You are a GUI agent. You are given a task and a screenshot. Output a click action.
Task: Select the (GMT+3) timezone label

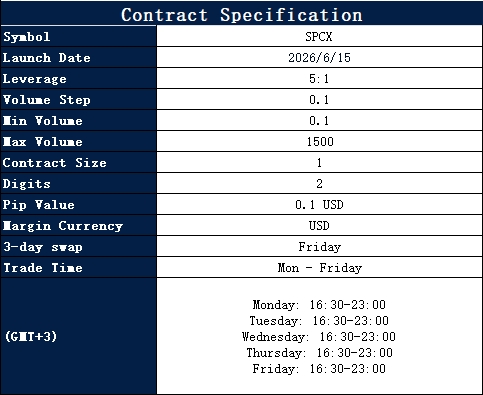click(31, 336)
